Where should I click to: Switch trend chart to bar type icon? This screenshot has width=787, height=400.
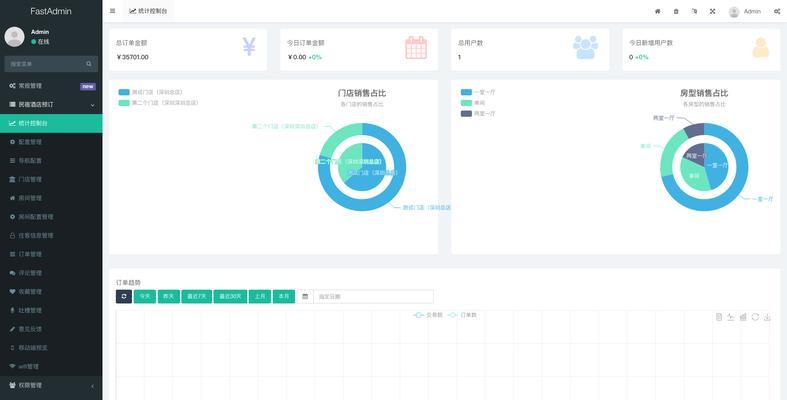coord(743,317)
